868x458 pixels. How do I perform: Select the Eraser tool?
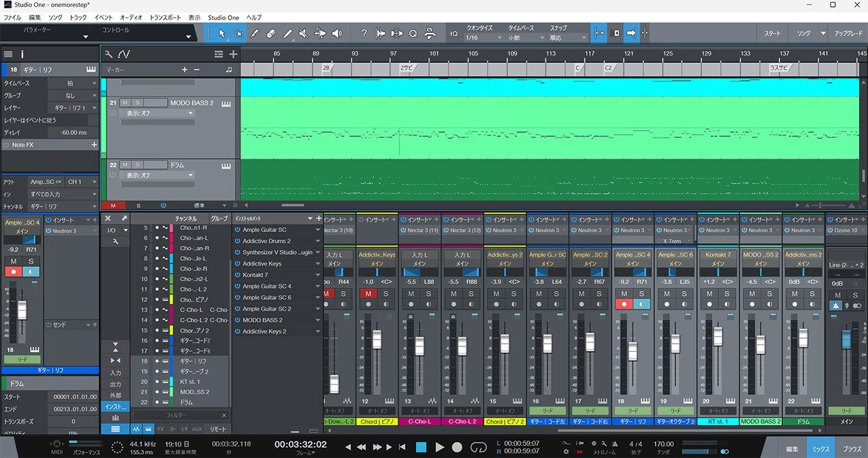(x=271, y=33)
